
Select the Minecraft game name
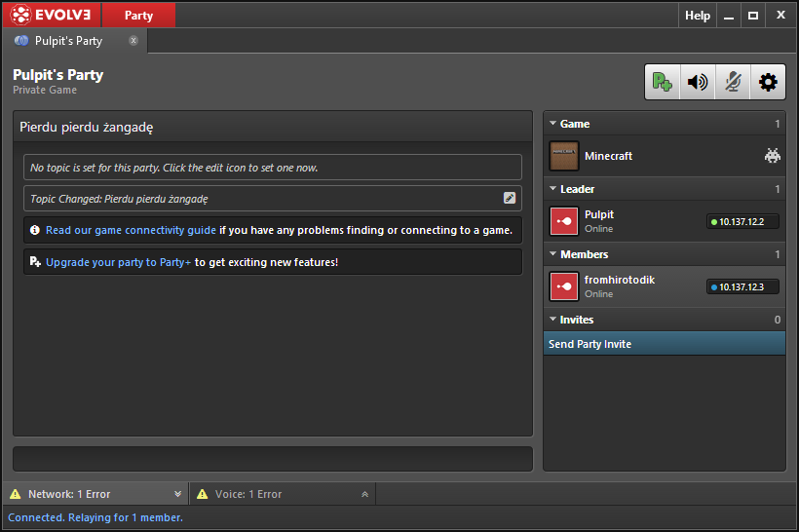(608, 156)
